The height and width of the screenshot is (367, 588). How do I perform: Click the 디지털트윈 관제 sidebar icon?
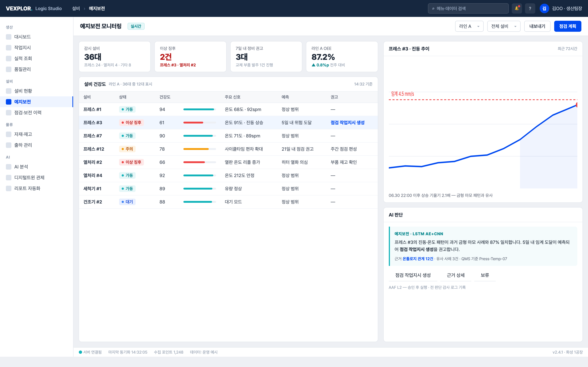pos(9,178)
